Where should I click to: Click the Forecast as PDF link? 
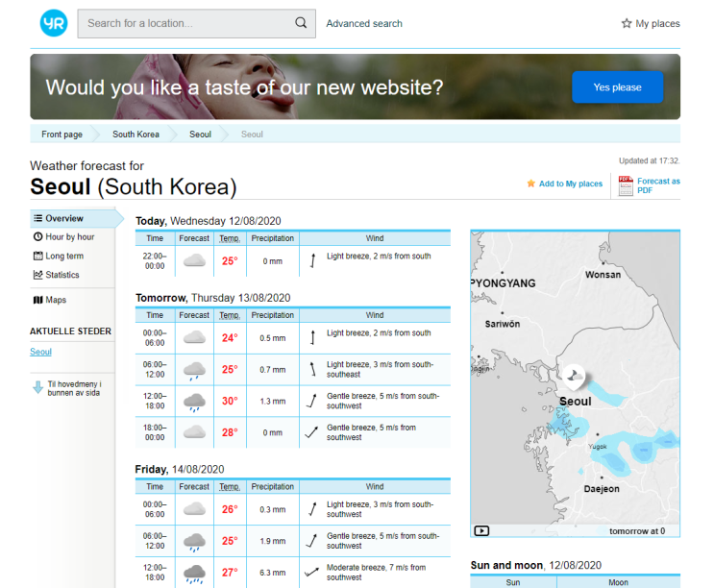tap(658, 185)
